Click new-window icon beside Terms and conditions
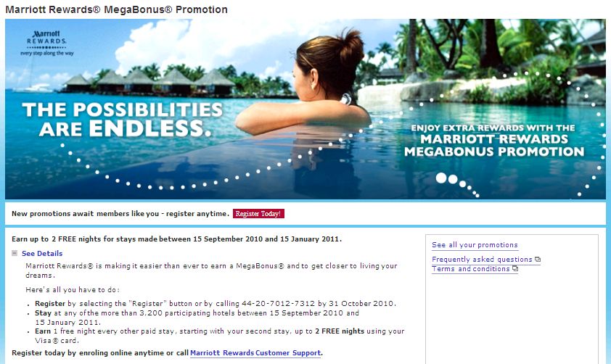 (515, 268)
